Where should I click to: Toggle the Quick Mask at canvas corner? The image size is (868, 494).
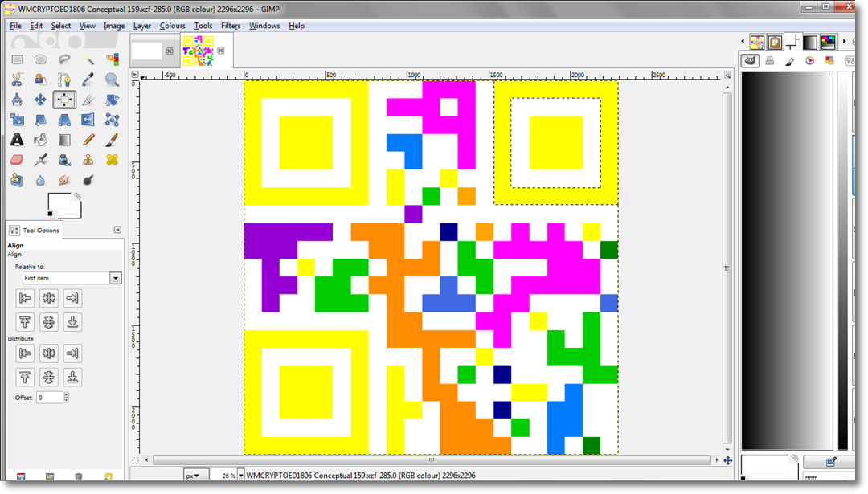tap(135, 460)
